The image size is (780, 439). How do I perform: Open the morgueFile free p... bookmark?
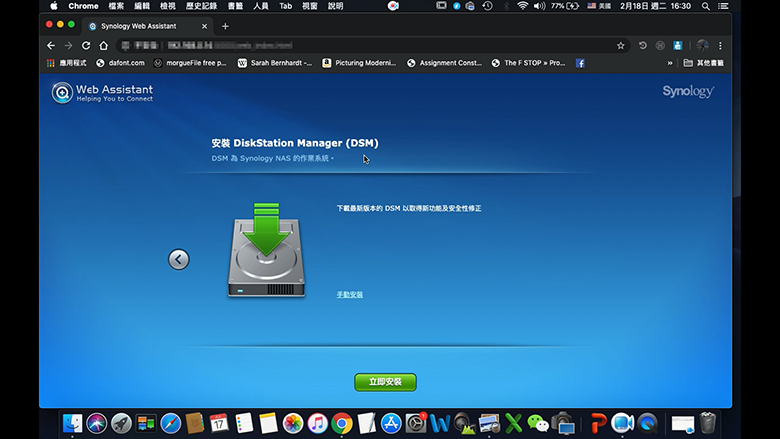click(x=190, y=63)
